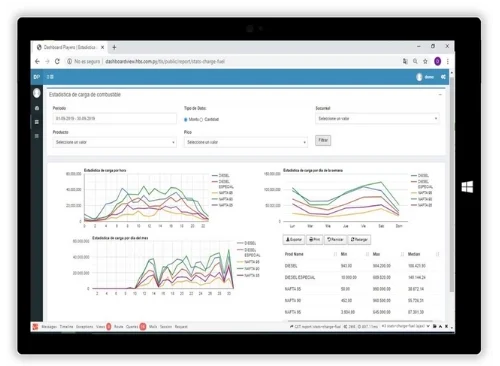Open the Producto dropdown
Image resolution: width=500 pixels, height=366 pixels.
(114, 142)
